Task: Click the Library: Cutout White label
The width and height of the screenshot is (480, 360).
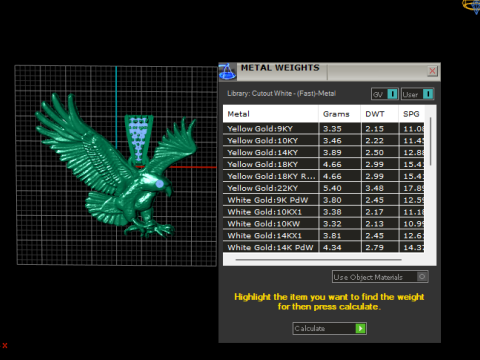Action: click(281, 93)
